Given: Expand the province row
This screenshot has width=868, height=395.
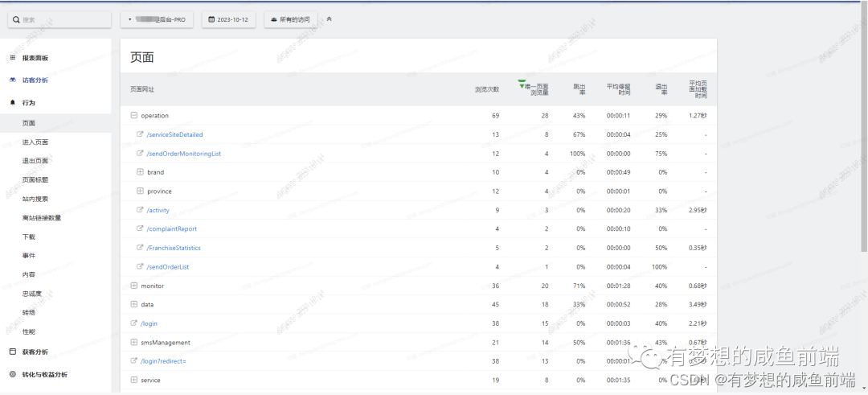Looking at the screenshot, I should tap(140, 191).
